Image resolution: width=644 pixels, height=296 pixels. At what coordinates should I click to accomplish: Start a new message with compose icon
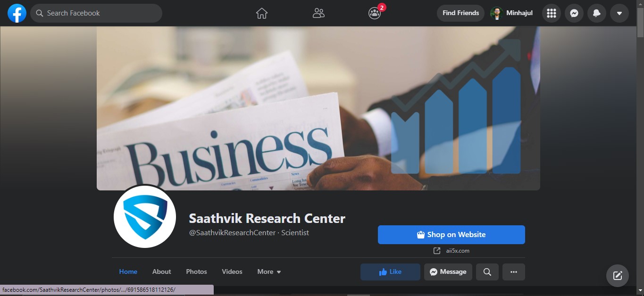[618, 276]
